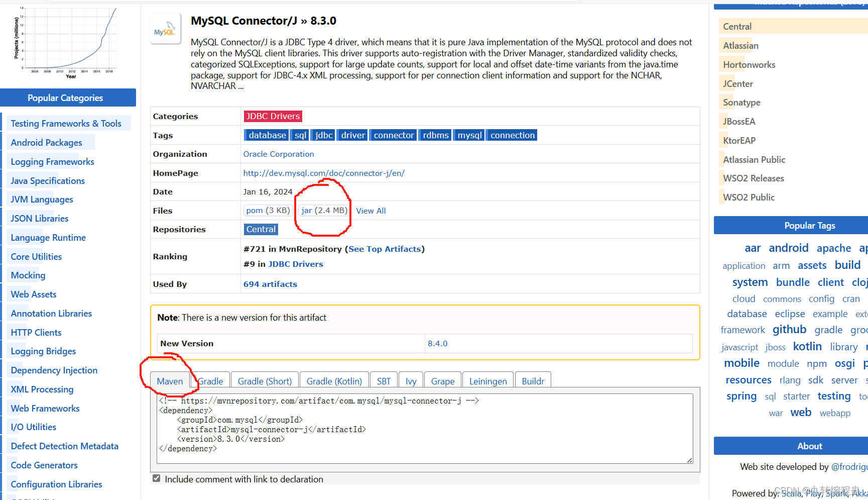The height and width of the screenshot is (500, 868).
Task: Open "See Top Artifacts" ranking link
Action: (384, 249)
